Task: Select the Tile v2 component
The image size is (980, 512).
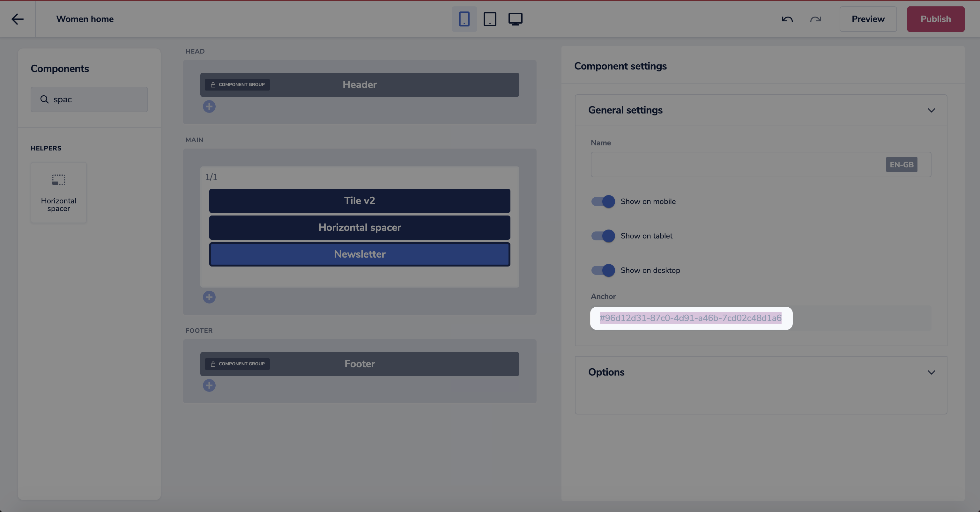Action: coord(360,201)
